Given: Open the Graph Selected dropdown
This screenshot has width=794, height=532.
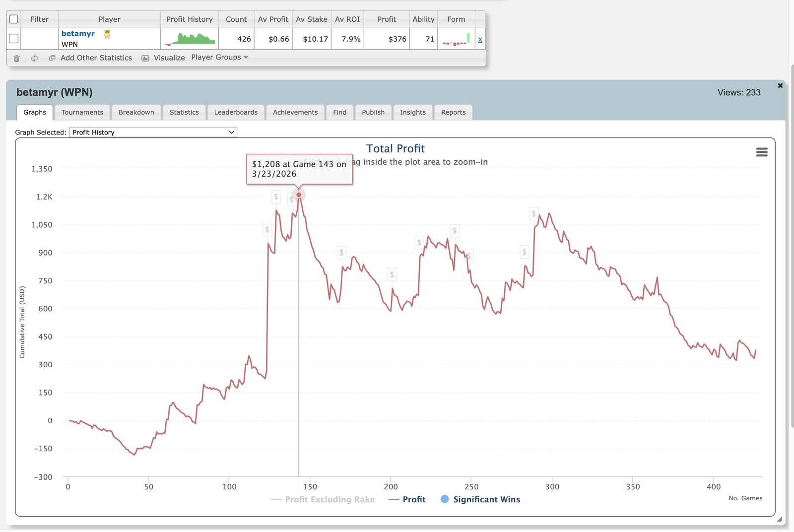Looking at the screenshot, I should click(153, 132).
